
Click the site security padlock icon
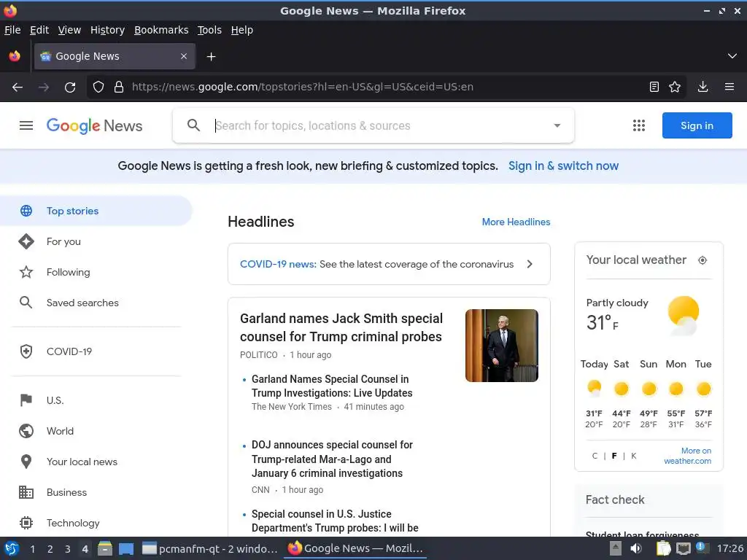[119, 87]
